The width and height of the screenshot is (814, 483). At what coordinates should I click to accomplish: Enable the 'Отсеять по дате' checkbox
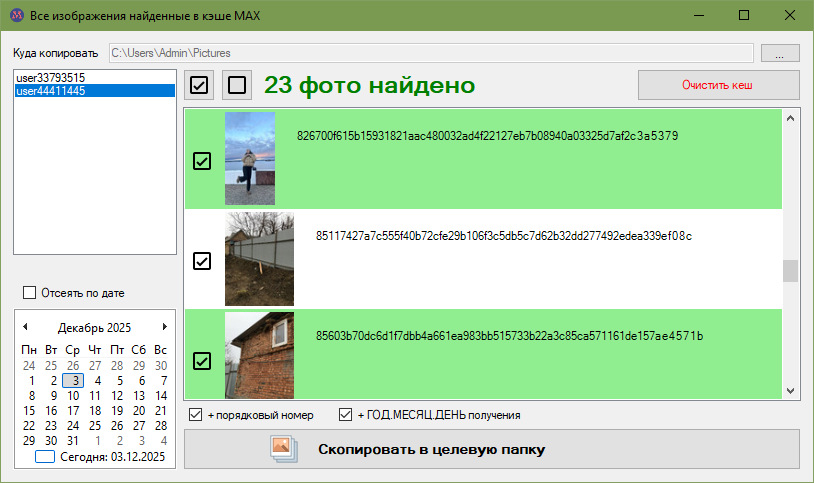click(x=29, y=293)
